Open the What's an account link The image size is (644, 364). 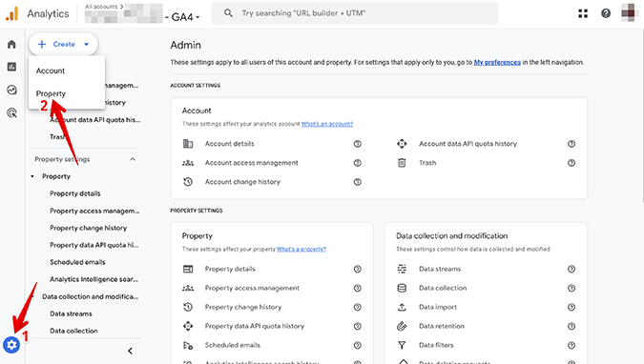(x=327, y=124)
